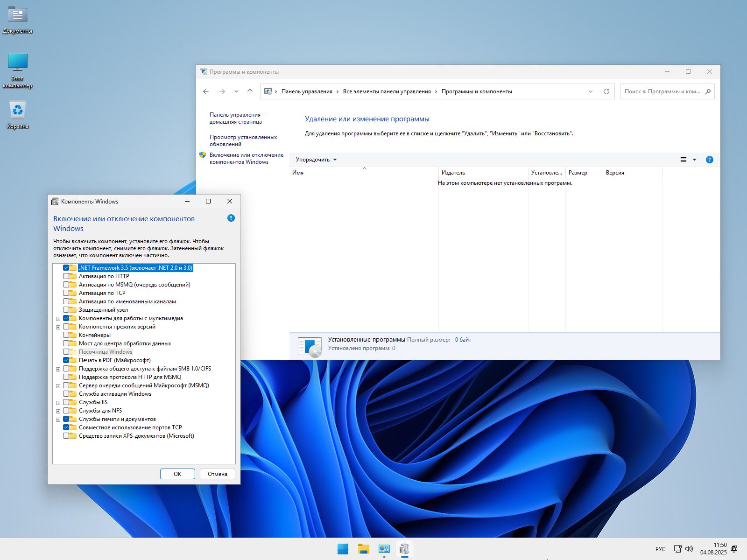This screenshot has height=560, width=747.
Task: Expand the Службы IIS node
Action: pos(58,403)
